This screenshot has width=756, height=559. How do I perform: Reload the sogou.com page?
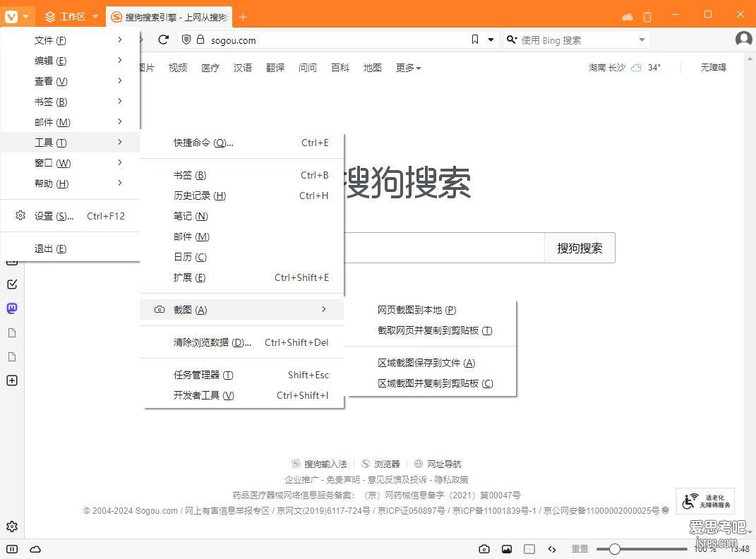click(164, 40)
